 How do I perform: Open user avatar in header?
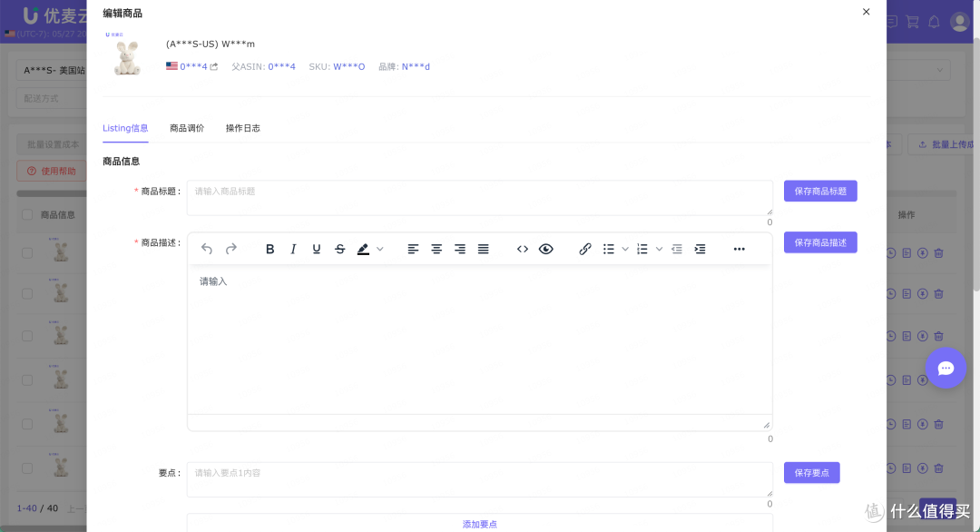point(959,22)
